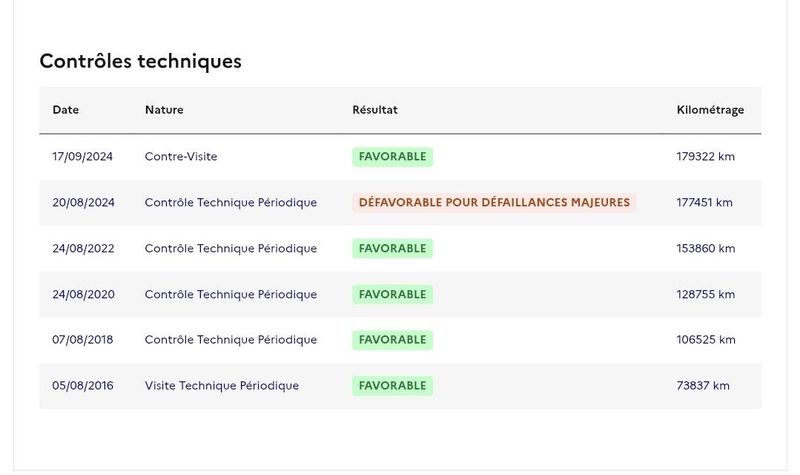The width and height of the screenshot is (800, 475).
Task: Click the 73837 km mileage value
Action: tap(703, 386)
